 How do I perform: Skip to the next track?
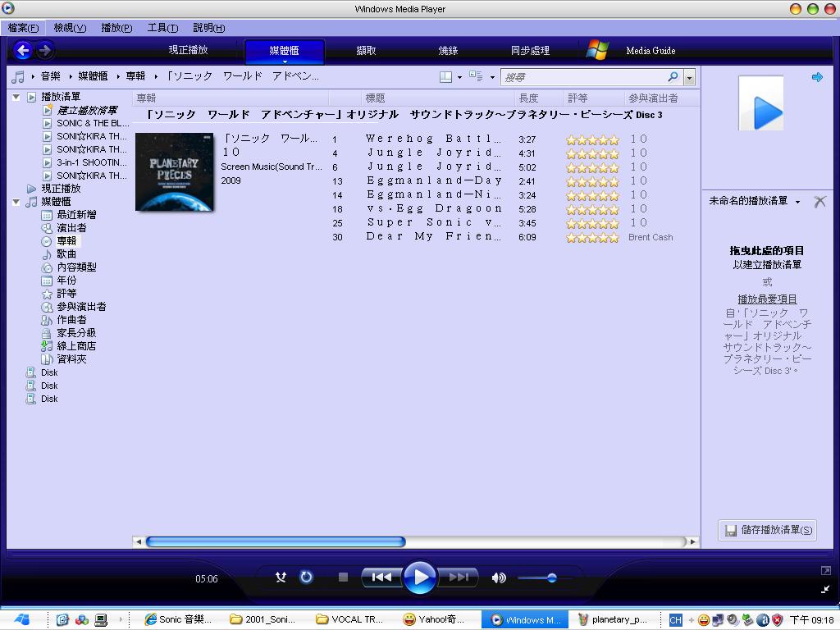[459, 577]
